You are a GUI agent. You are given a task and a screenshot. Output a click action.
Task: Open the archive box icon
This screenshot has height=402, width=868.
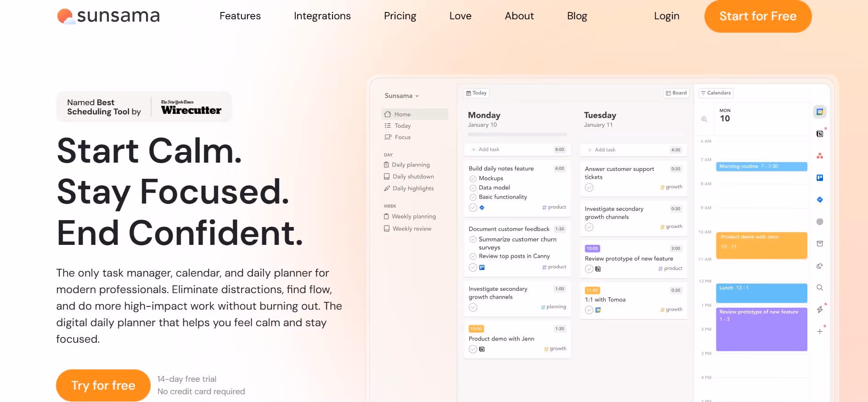pyautogui.click(x=820, y=243)
